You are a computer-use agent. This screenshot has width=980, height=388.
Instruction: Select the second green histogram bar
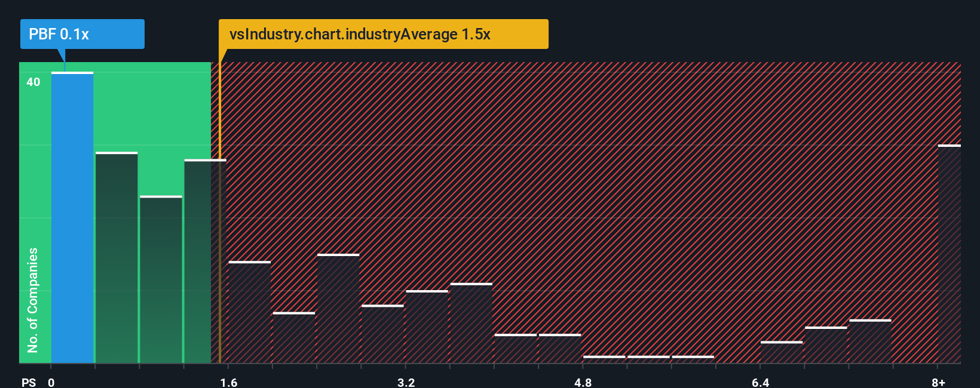(117, 257)
